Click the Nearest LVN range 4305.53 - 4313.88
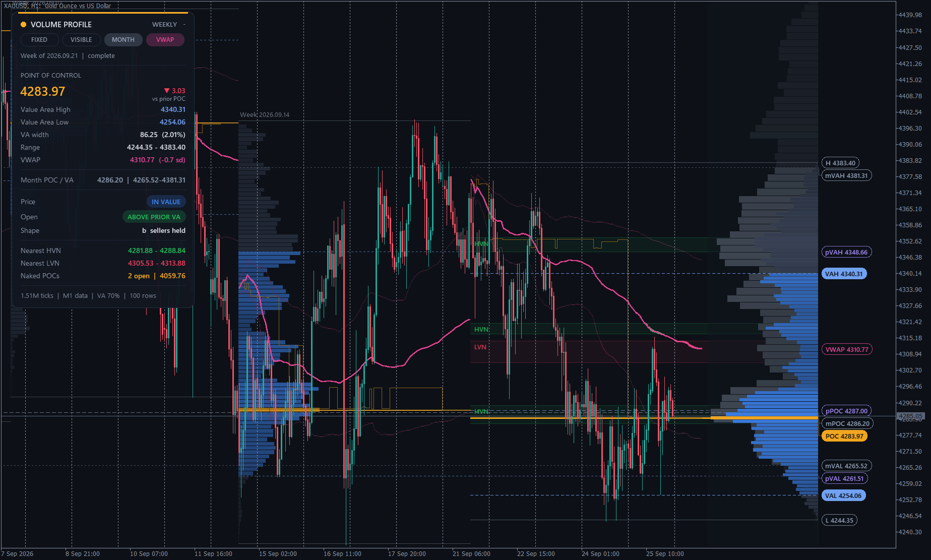This screenshot has width=931, height=560. pos(157,263)
